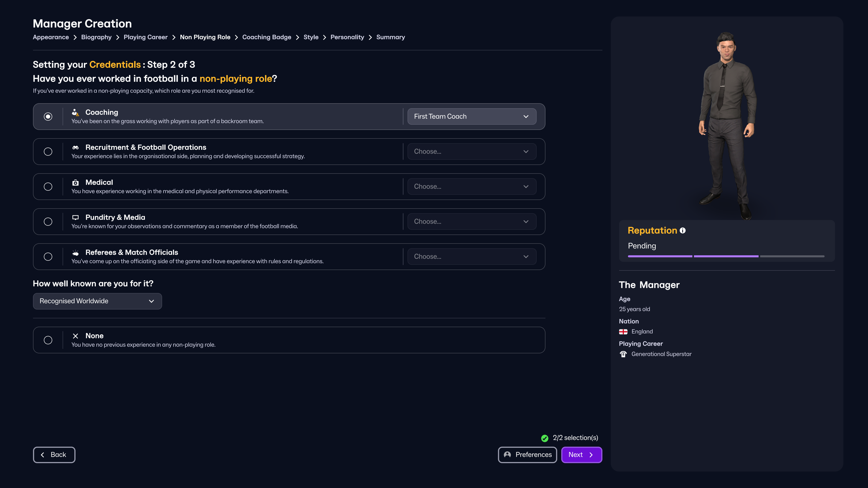This screenshot has height=488, width=868.
Task: Click the Reputation progress bar
Action: [726, 256]
